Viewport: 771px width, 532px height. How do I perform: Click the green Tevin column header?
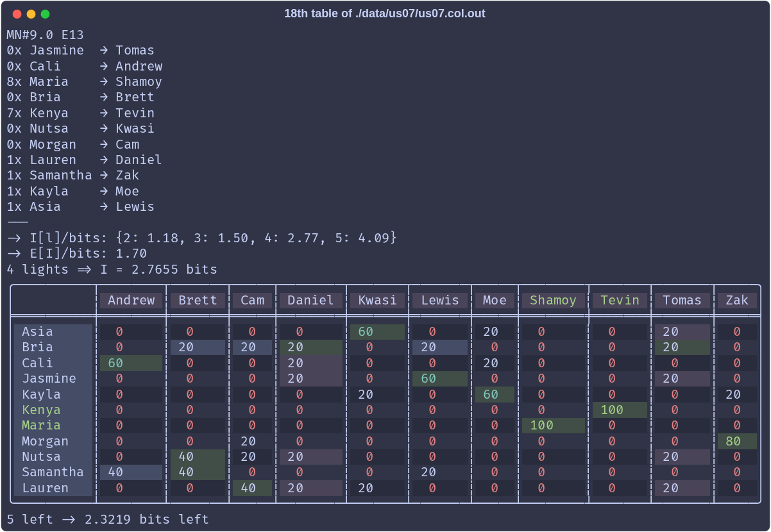point(620,300)
